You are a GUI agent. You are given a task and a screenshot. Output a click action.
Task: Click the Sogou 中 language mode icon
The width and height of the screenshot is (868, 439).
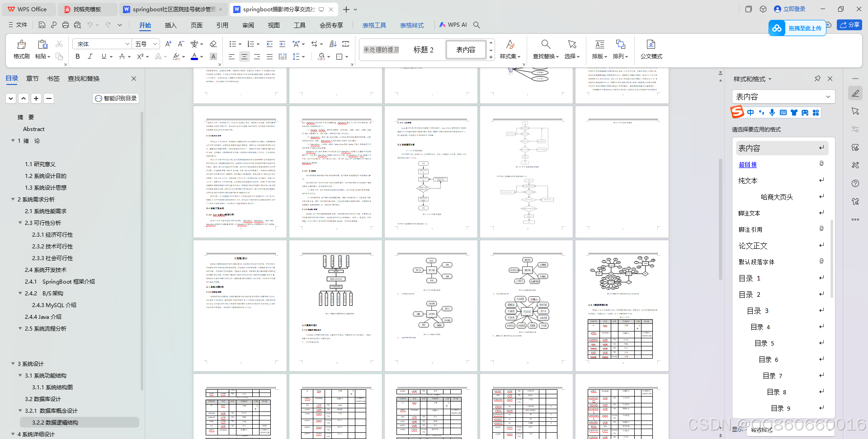click(x=750, y=112)
